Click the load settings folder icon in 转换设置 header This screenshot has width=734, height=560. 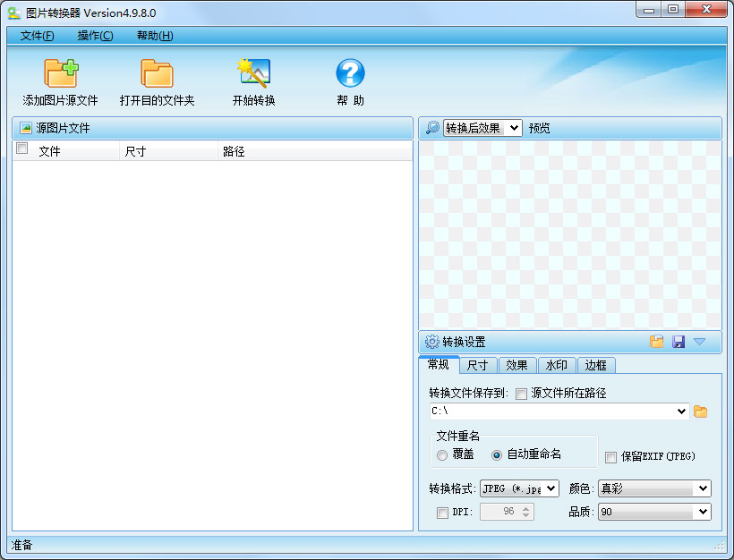click(x=656, y=342)
